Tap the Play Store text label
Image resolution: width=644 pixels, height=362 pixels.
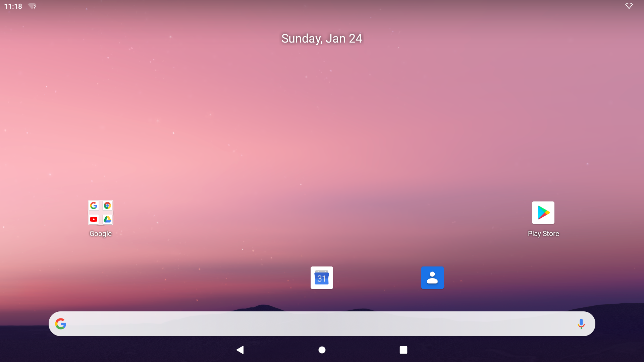pyautogui.click(x=543, y=234)
